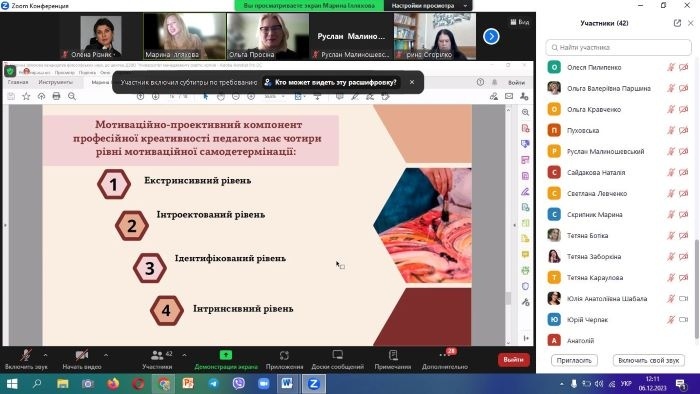Select the Acrobat hand pan tool

point(221,96)
